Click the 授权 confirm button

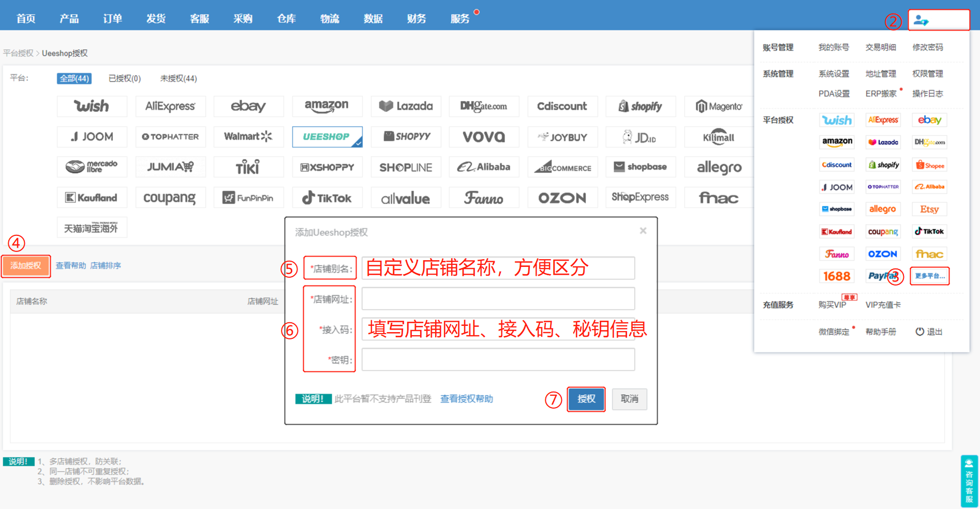click(x=586, y=399)
